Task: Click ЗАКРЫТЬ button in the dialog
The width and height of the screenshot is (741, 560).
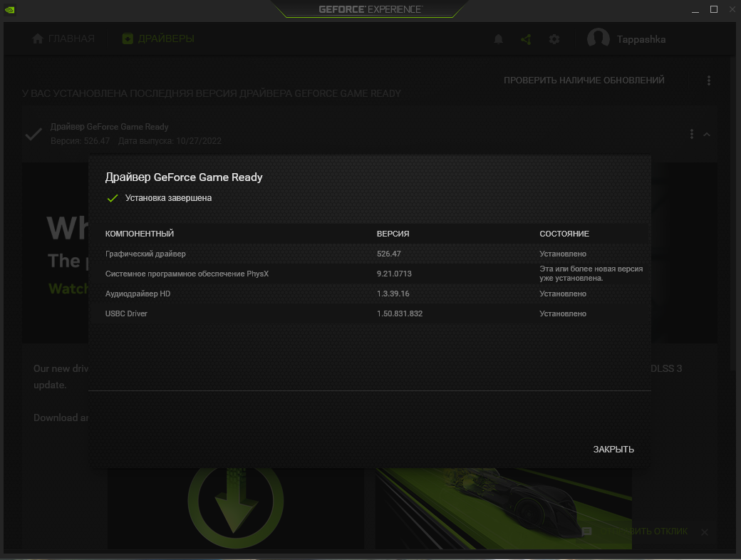Action: click(x=613, y=450)
